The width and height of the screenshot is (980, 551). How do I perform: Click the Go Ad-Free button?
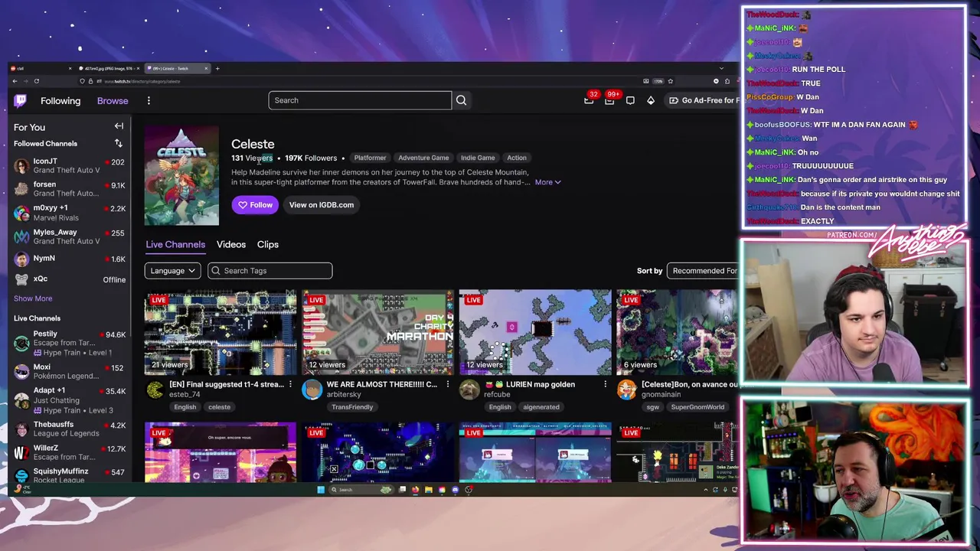(x=701, y=100)
